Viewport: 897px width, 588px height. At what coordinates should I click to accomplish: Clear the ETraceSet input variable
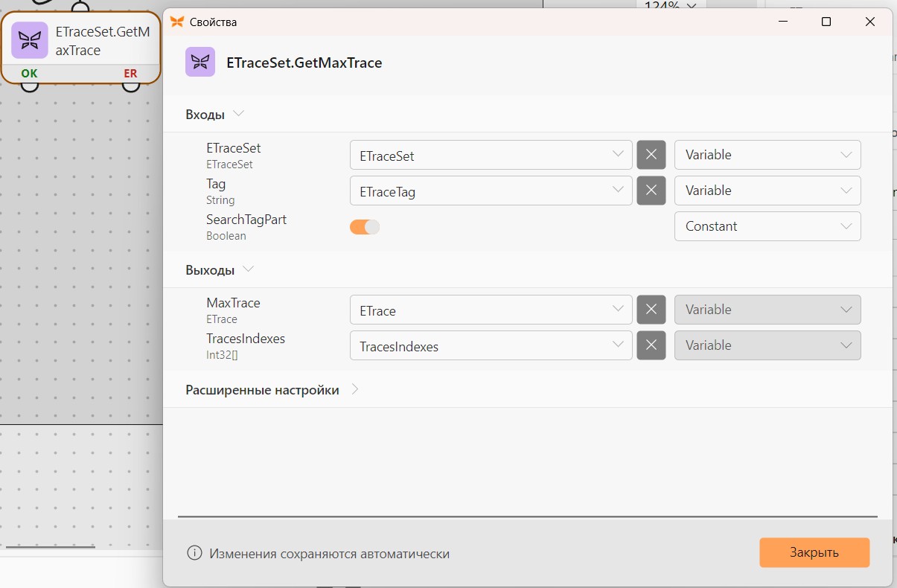click(x=651, y=155)
